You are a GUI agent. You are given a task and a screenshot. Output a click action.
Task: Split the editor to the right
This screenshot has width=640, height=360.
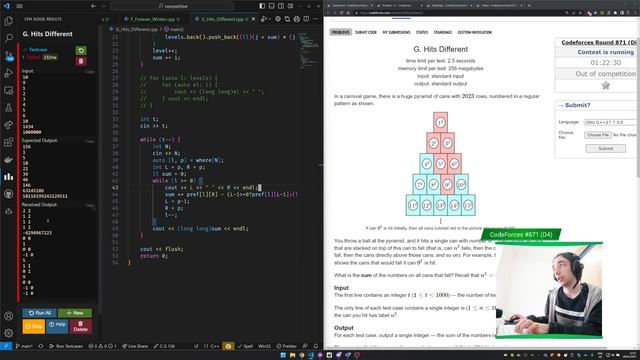point(306,19)
